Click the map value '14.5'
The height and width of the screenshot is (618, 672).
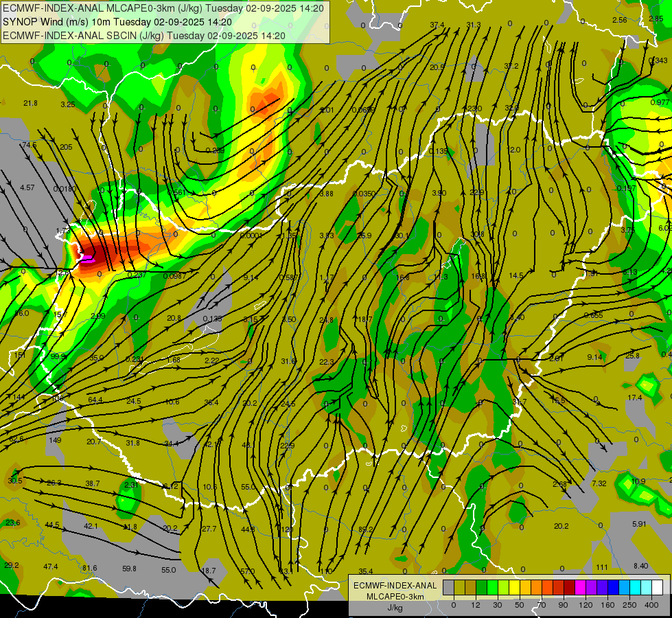click(x=516, y=275)
